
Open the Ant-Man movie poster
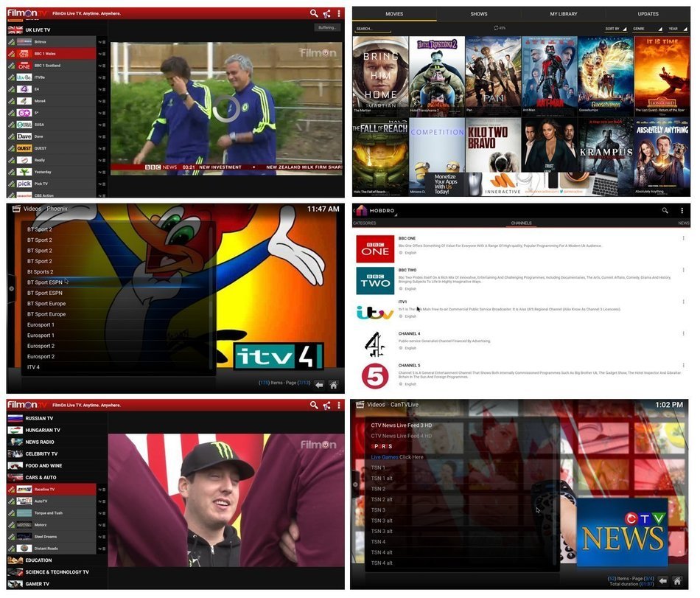pyautogui.click(x=550, y=76)
